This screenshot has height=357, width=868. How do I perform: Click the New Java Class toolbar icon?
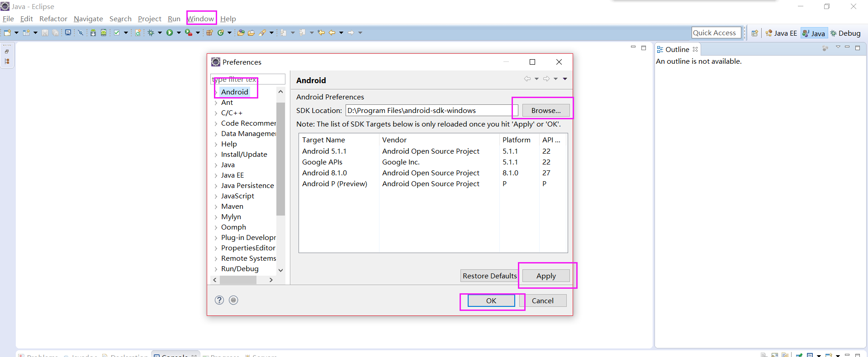[221, 33]
